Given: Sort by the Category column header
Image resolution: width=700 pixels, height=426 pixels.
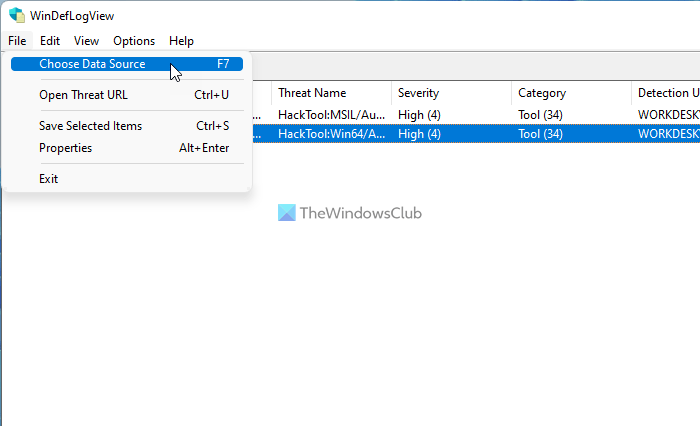Looking at the screenshot, I should point(571,93).
